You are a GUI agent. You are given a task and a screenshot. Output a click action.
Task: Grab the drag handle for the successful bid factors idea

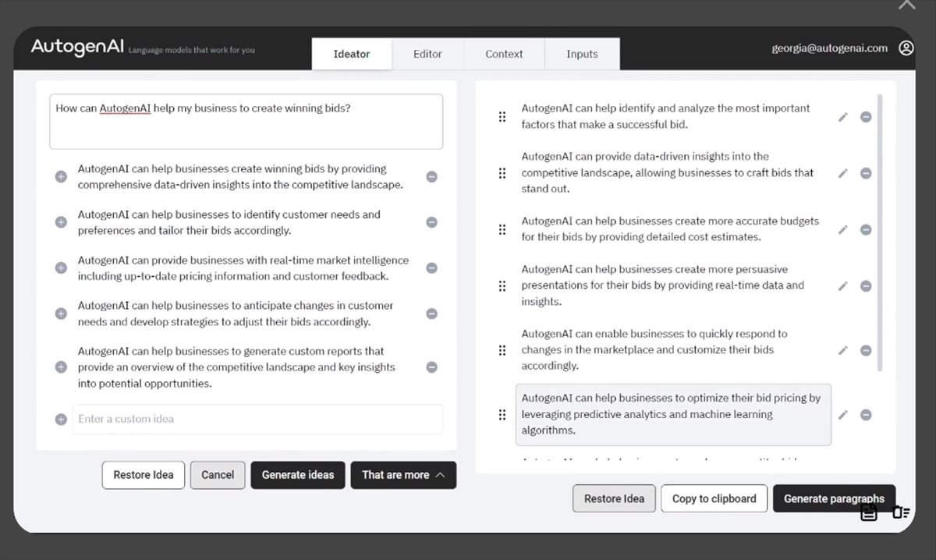(x=502, y=117)
